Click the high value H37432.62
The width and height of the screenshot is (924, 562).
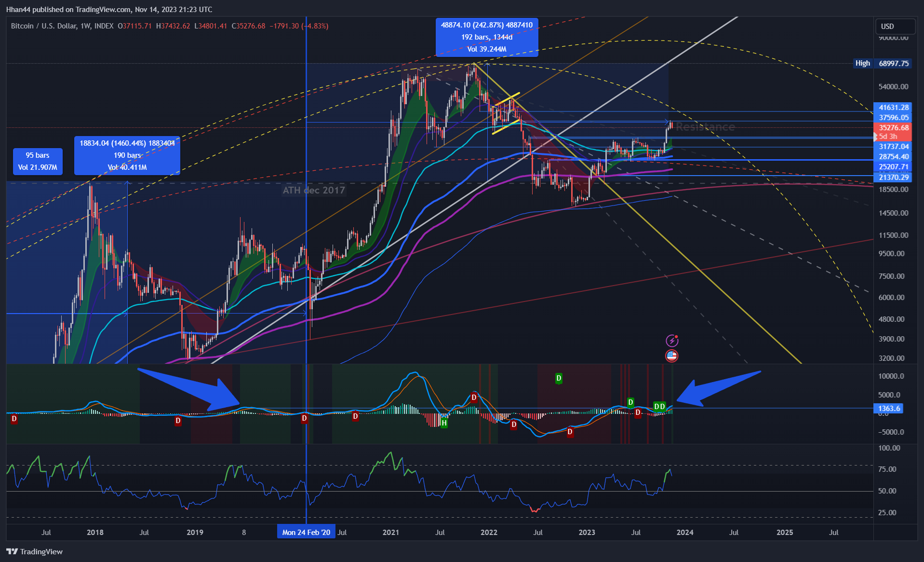click(x=173, y=26)
